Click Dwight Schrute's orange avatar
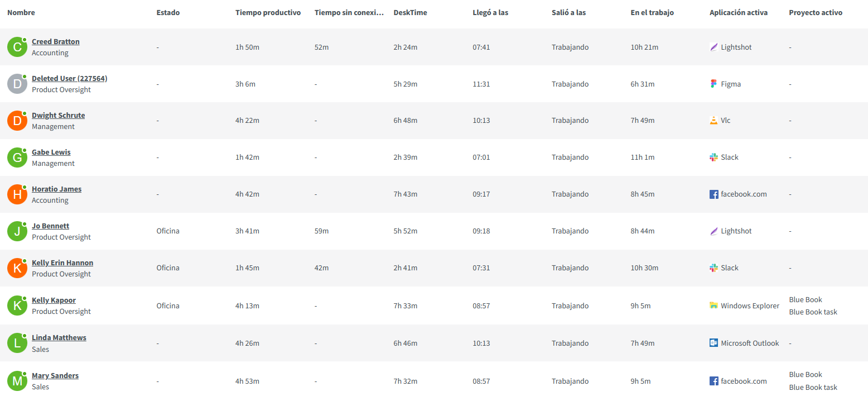This screenshot has height=396, width=868. 17,121
